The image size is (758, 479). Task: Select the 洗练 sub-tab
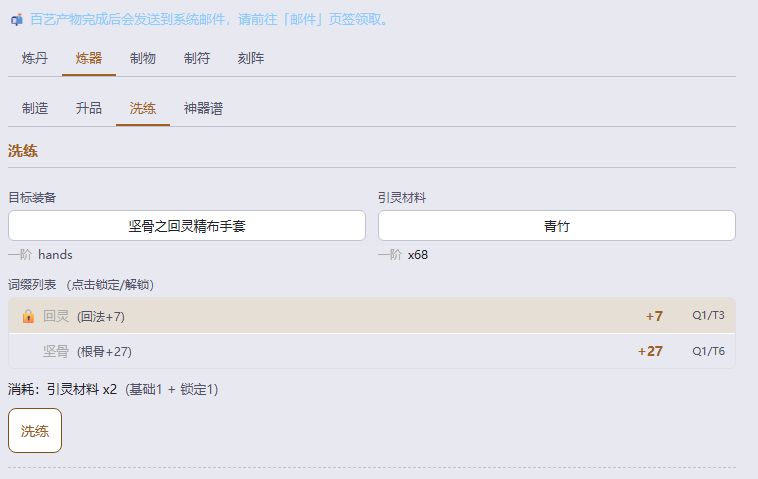[x=143, y=108]
